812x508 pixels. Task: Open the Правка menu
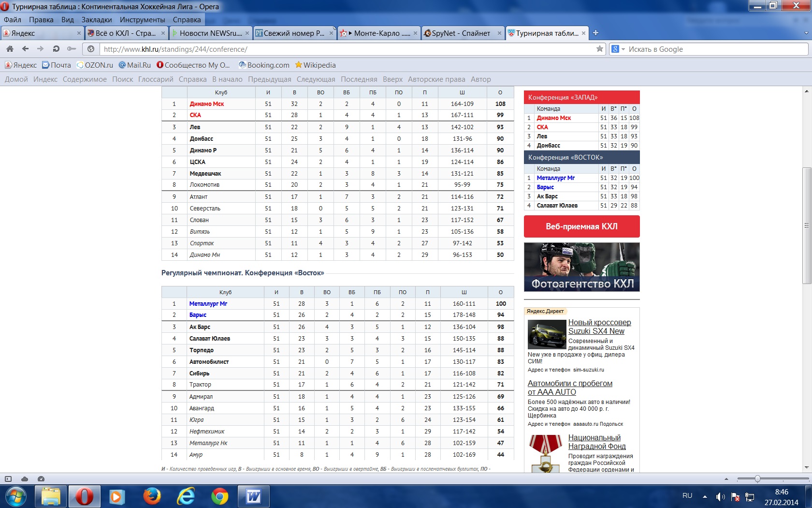tap(41, 20)
